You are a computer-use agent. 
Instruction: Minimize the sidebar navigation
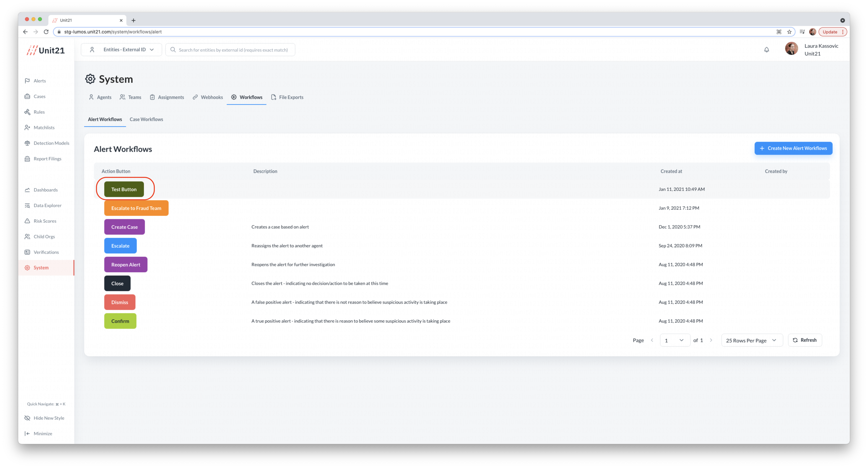point(42,433)
